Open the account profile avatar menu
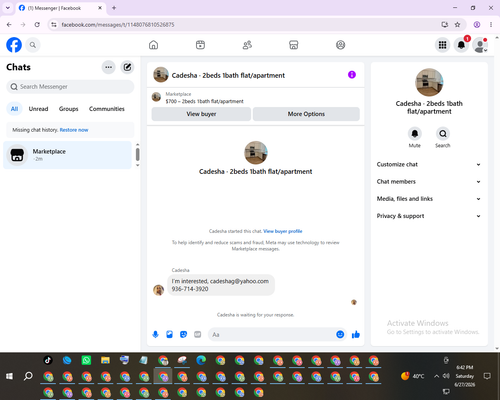500x400 pixels. pos(480,45)
